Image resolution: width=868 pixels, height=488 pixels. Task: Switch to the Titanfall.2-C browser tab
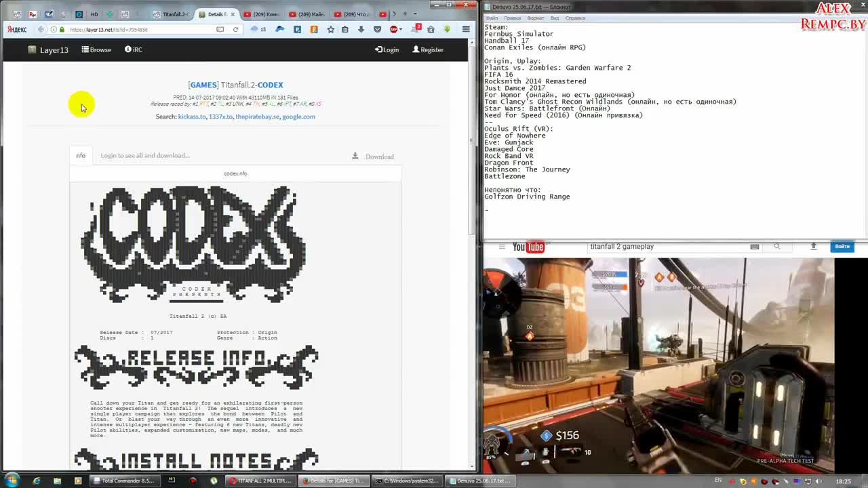171,14
